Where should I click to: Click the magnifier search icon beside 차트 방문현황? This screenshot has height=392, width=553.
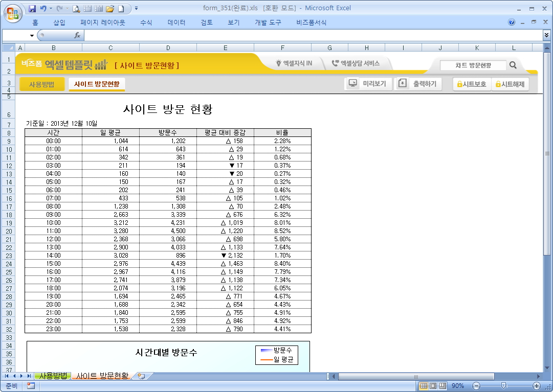coord(513,65)
